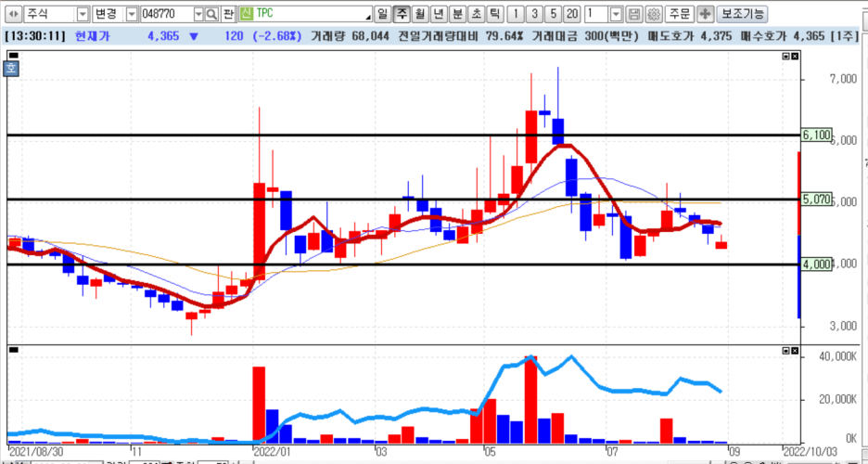Image resolution: width=868 pixels, height=464 pixels.
Task: Set interval preset to 5
Action: [553, 14]
